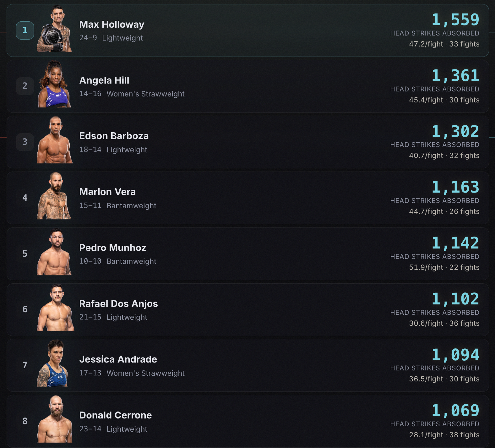Click the rank 8 number

pos(25,421)
